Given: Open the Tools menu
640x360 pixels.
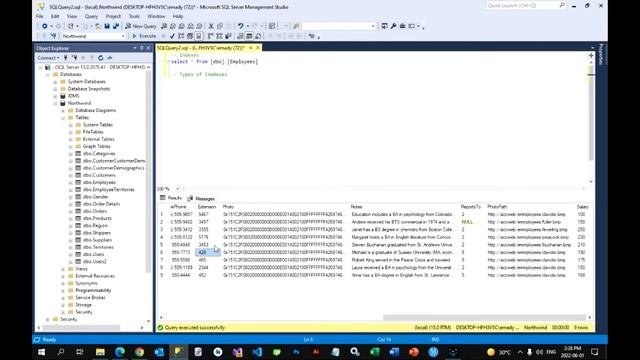Looking at the screenshot, I should 134,16.
